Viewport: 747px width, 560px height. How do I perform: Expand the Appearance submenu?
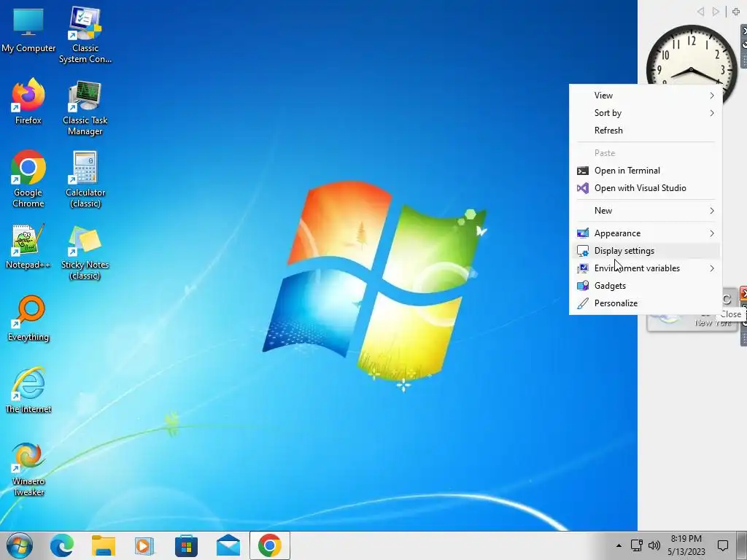[x=646, y=233]
